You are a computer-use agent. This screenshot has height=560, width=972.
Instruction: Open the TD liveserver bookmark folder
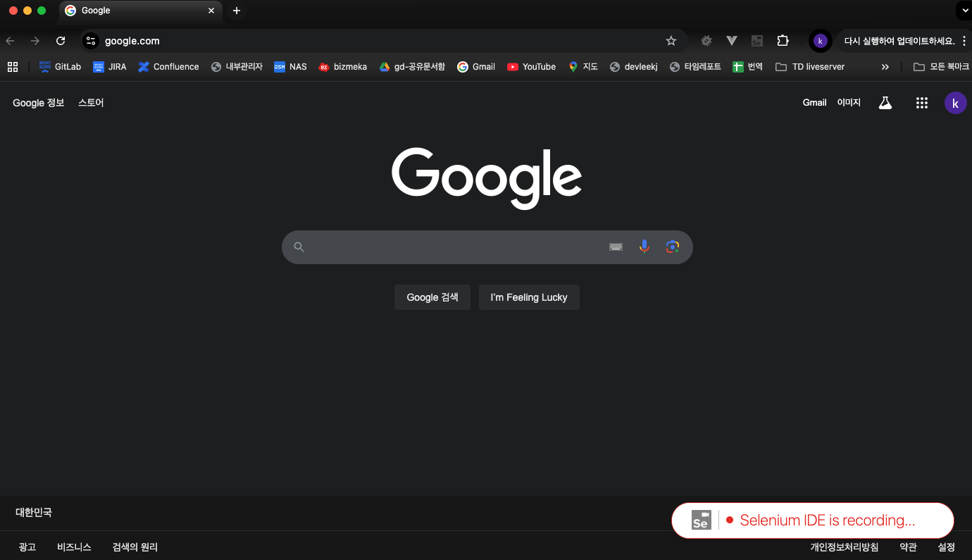(x=810, y=67)
